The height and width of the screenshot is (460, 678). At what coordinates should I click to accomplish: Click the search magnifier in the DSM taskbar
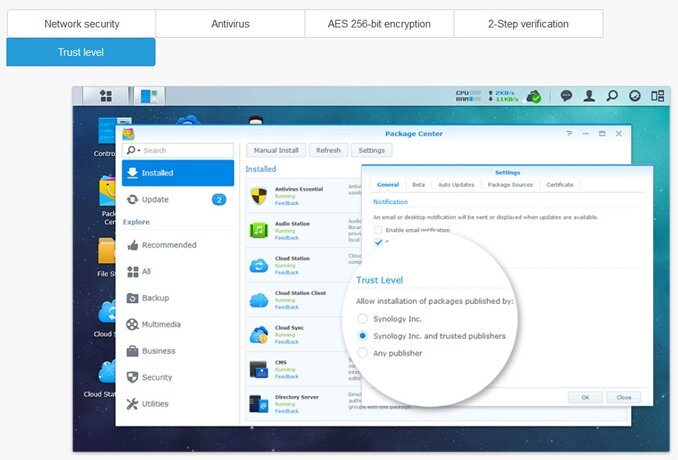click(612, 96)
